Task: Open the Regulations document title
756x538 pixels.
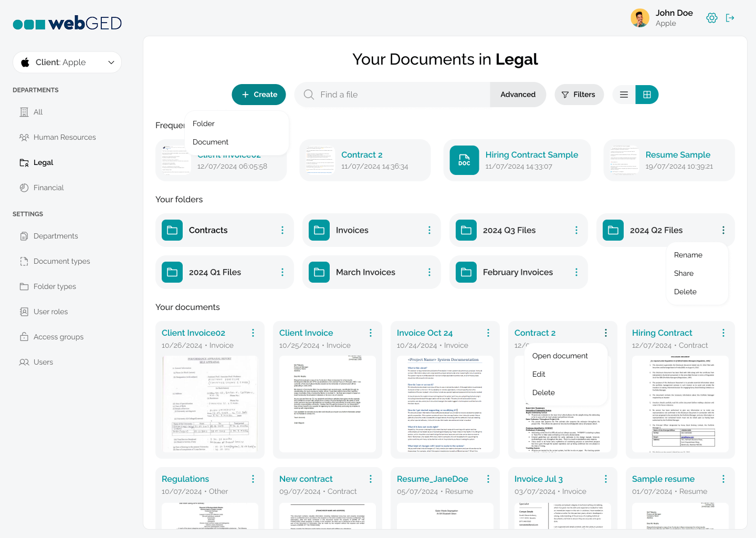Action: 185,479
